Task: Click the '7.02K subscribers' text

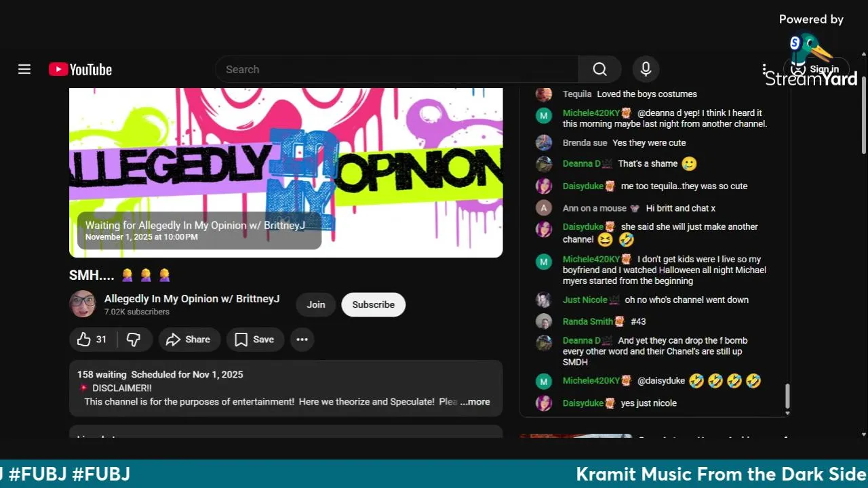Action: (x=137, y=312)
